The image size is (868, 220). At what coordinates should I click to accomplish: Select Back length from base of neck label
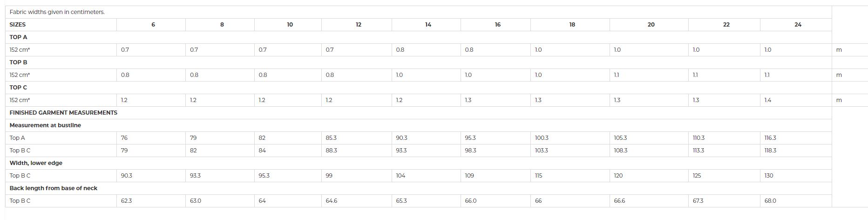[54, 188]
